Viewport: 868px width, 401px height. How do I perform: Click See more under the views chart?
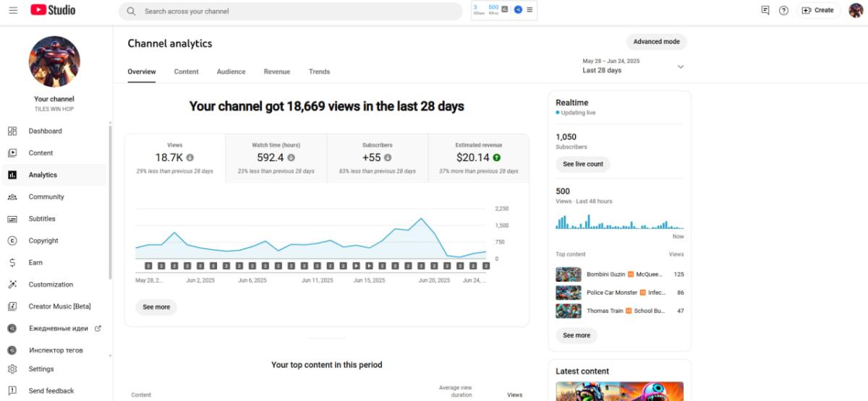pyautogui.click(x=156, y=307)
